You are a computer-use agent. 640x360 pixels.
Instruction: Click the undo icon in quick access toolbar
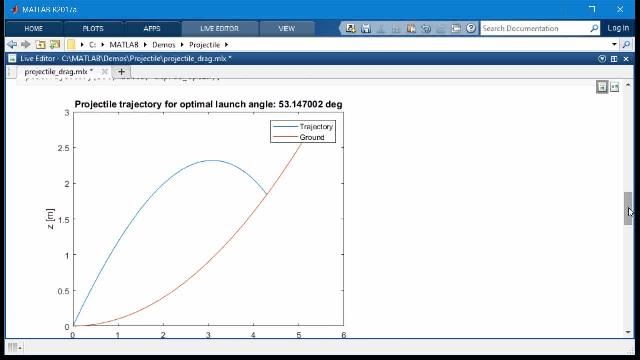point(426,28)
